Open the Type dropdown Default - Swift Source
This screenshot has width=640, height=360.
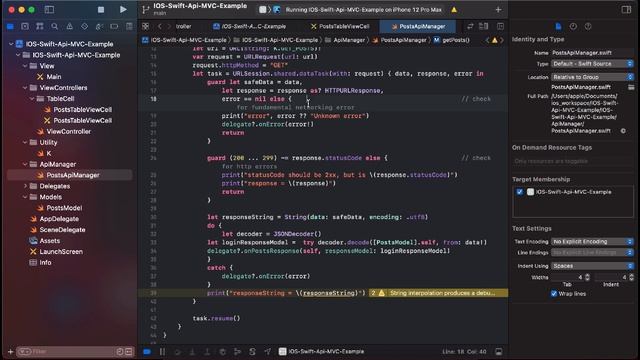pyautogui.click(x=592, y=64)
